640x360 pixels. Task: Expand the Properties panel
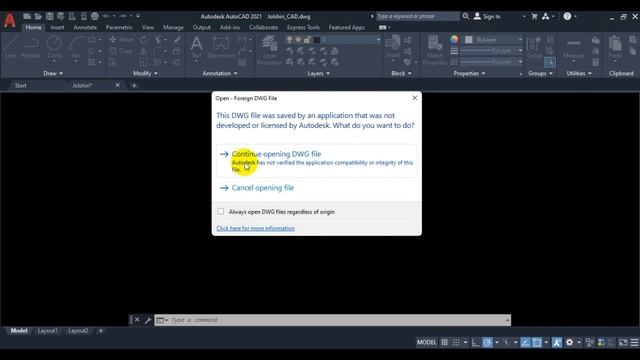(x=469, y=73)
